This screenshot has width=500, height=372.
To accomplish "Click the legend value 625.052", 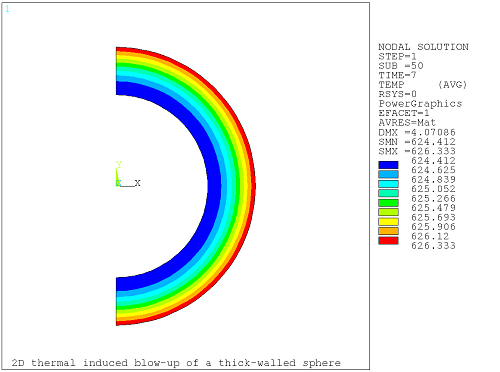I will [433, 189].
